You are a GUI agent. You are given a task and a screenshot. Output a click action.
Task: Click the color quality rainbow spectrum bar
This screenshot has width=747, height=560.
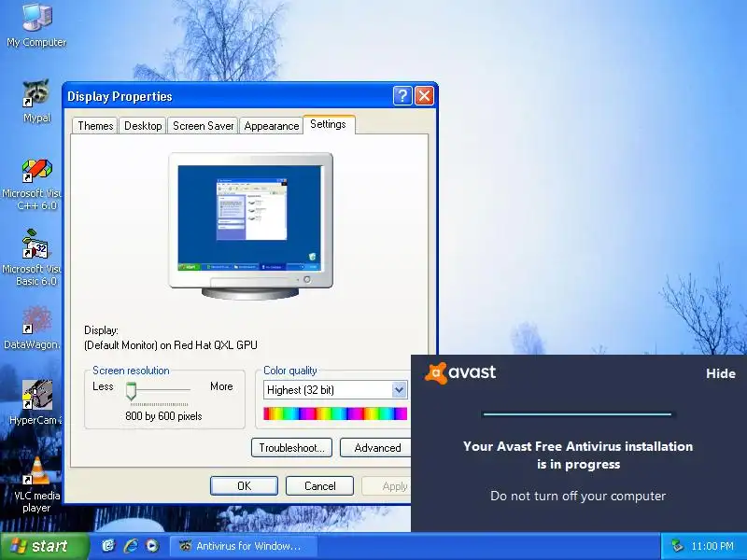[335, 413]
